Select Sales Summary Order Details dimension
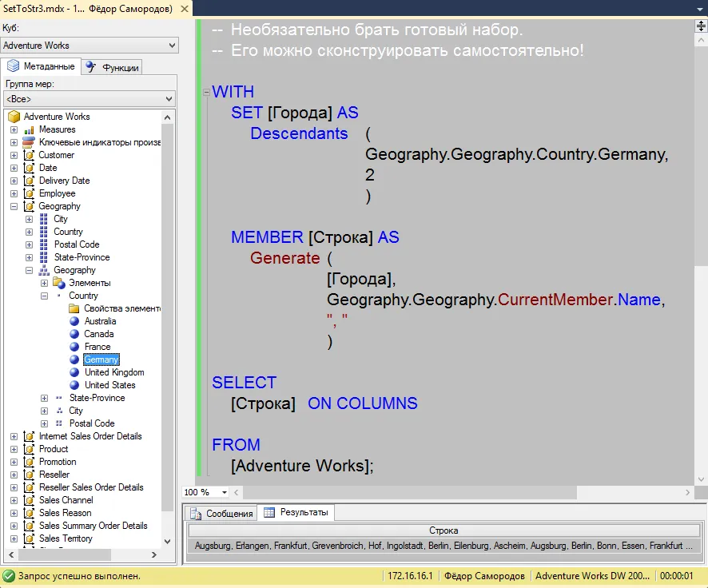The height and width of the screenshot is (588, 708). (93, 526)
